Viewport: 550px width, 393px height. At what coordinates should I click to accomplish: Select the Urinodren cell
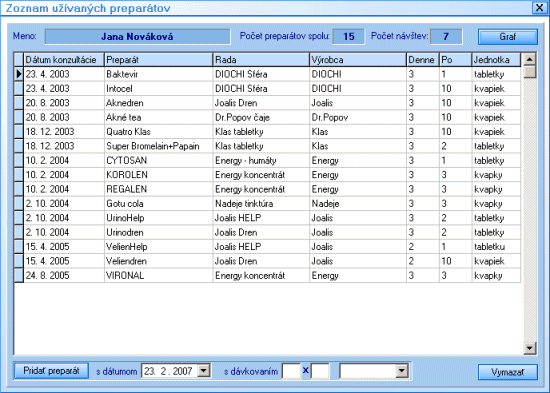(159, 232)
